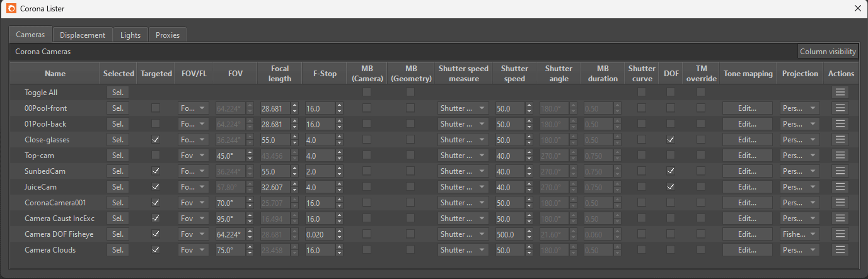868x279 pixels.
Task: Click the F-Stop spinner arrows for SunbedCam
Action: coord(340,171)
